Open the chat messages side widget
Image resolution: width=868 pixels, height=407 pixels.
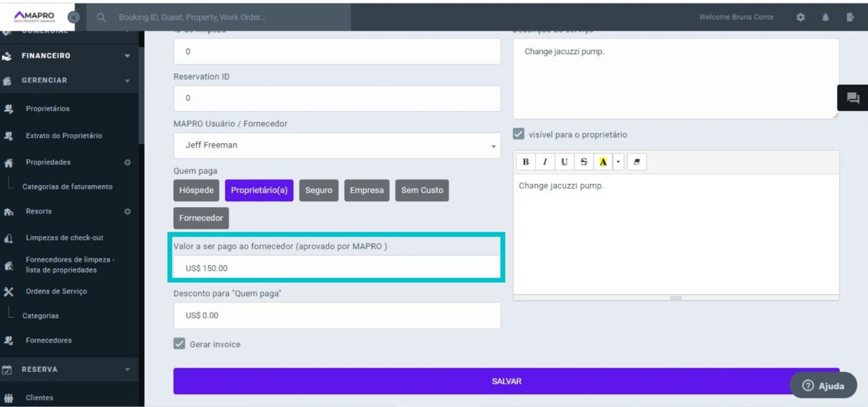click(x=853, y=98)
